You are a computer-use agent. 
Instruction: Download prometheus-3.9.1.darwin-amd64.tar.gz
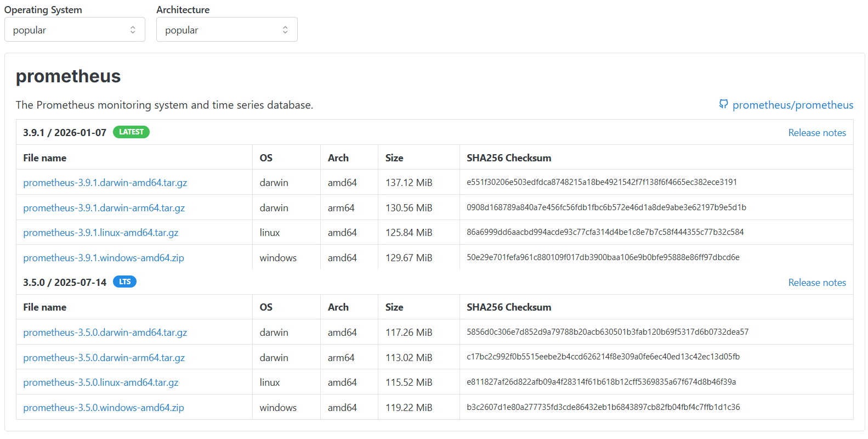(x=105, y=183)
